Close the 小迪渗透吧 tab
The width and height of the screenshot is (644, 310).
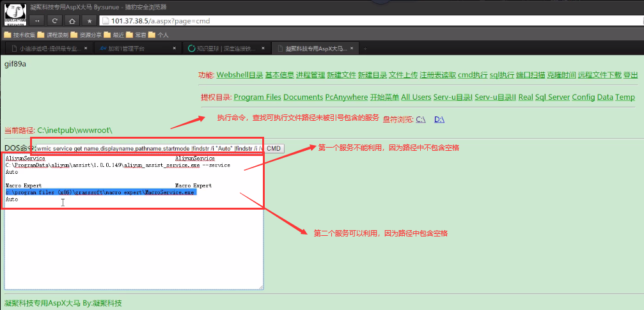click(x=86, y=49)
